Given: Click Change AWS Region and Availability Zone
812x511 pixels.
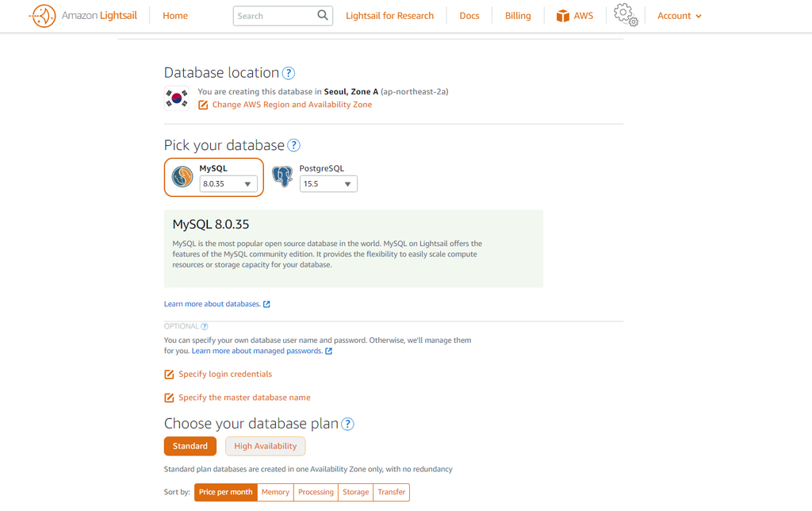Looking at the screenshot, I should pos(292,105).
